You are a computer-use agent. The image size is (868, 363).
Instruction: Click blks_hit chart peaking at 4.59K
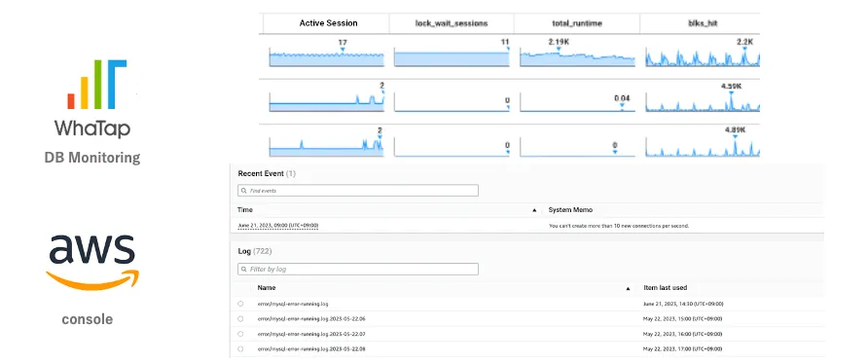tap(702, 102)
